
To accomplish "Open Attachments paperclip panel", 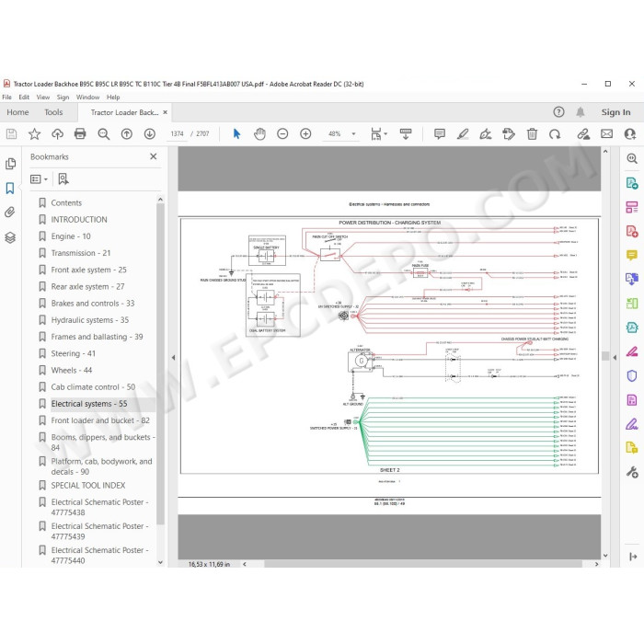I will coord(10,213).
